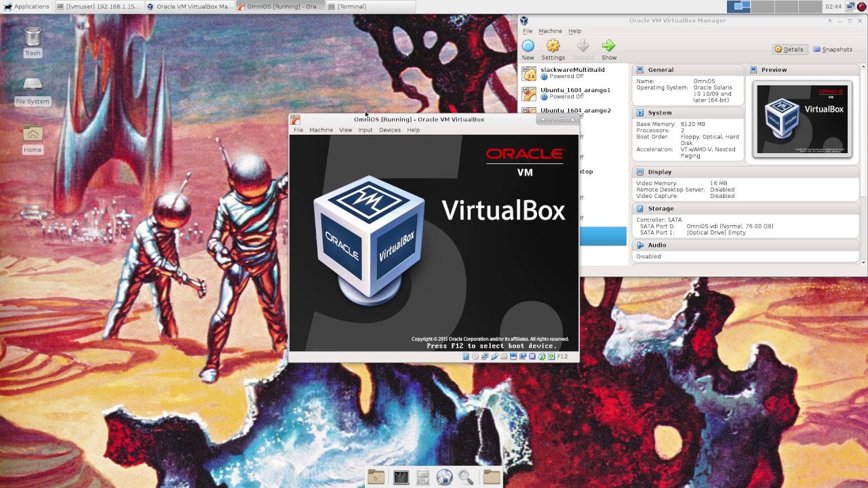Open the Trash desktop icon
The width and height of the screenshot is (868, 488).
click(x=33, y=37)
